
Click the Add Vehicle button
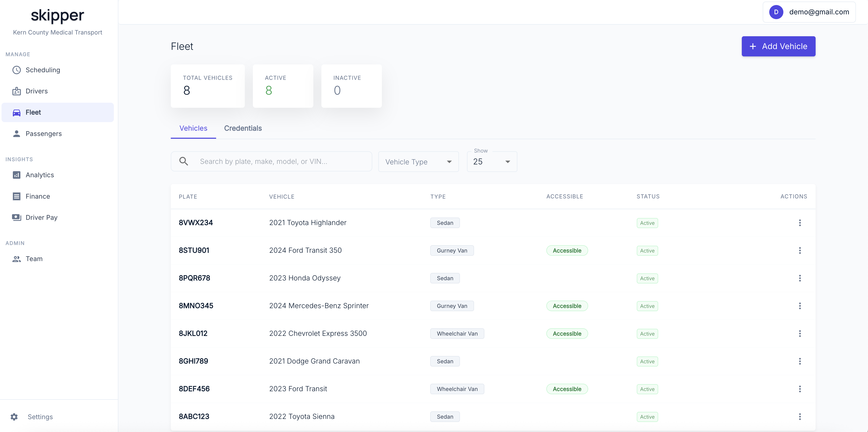[778, 47]
